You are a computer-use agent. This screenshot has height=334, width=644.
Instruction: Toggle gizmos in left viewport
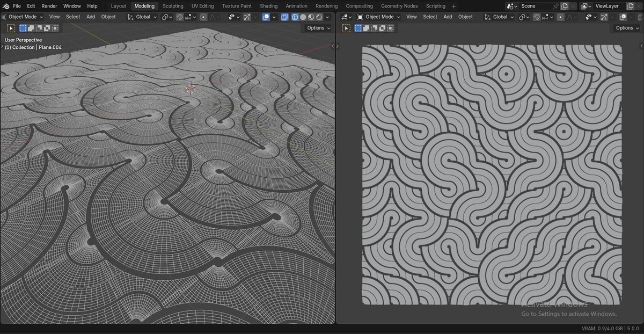[x=247, y=17]
